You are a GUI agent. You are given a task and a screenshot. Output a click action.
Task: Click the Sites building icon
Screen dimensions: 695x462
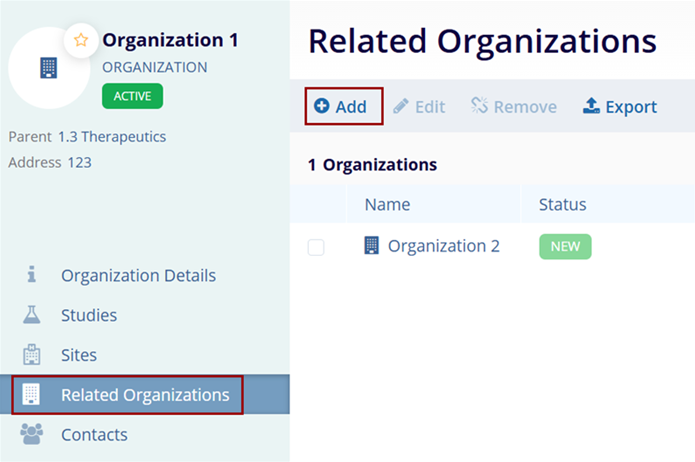click(31, 355)
